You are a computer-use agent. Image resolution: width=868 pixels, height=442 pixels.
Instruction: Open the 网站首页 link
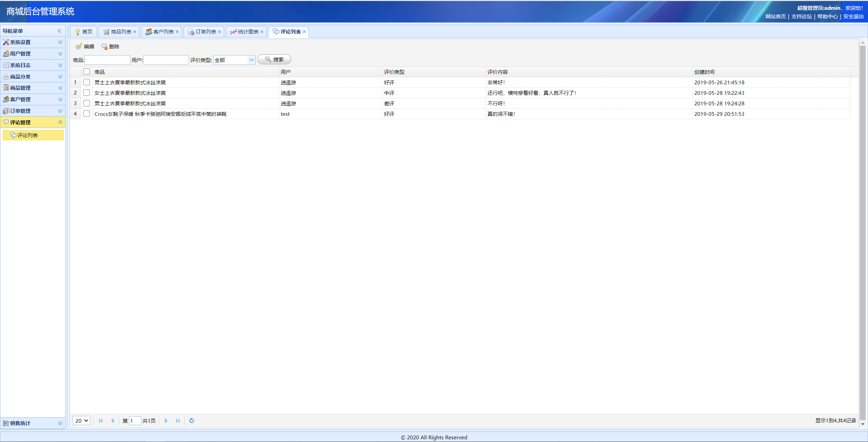[x=775, y=17]
